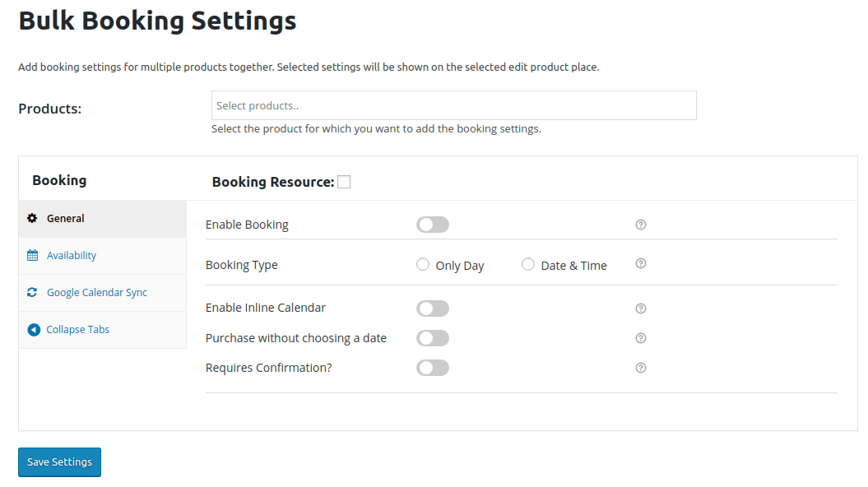Viewport: 868px width, 487px height.
Task: Click the Collapse Tabs link
Action: 77,330
